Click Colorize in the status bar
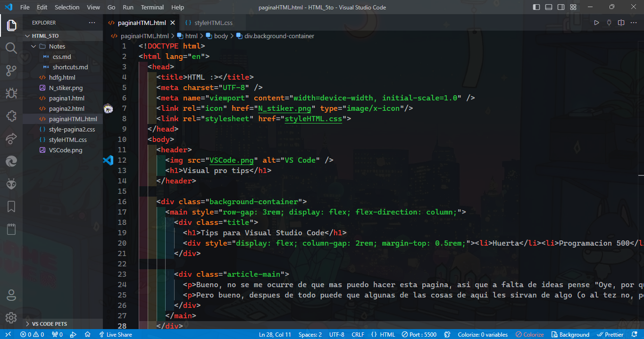 coord(530,334)
